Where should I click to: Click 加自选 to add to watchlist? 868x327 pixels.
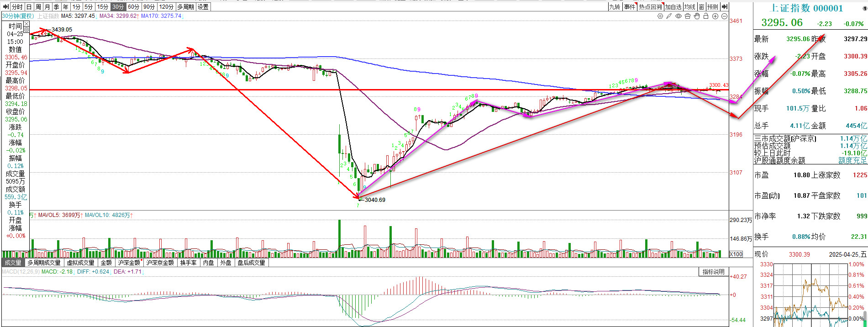673,7
